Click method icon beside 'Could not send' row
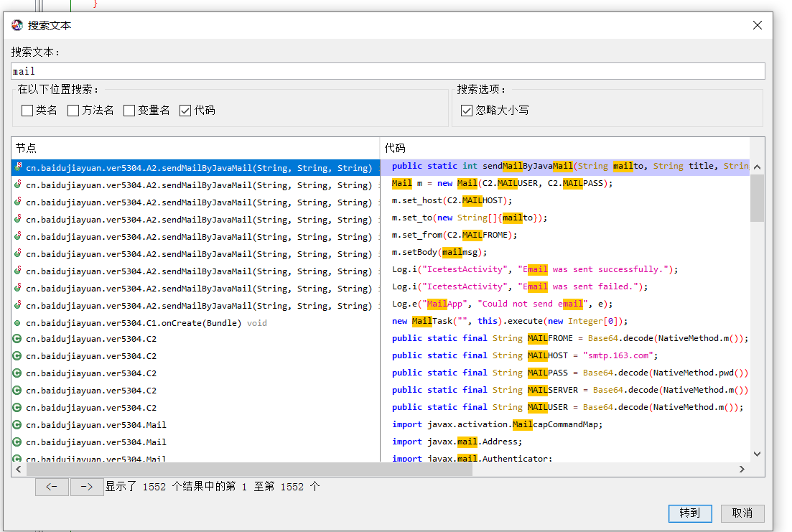Image resolution: width=792 pixels, height=532 pixels. [x=18, y=304]
